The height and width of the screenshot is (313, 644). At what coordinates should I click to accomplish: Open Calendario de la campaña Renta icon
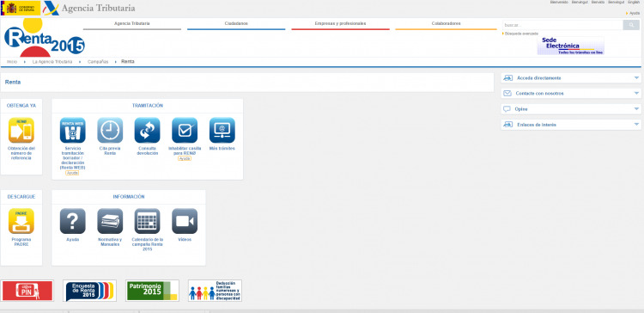point(148,221)
